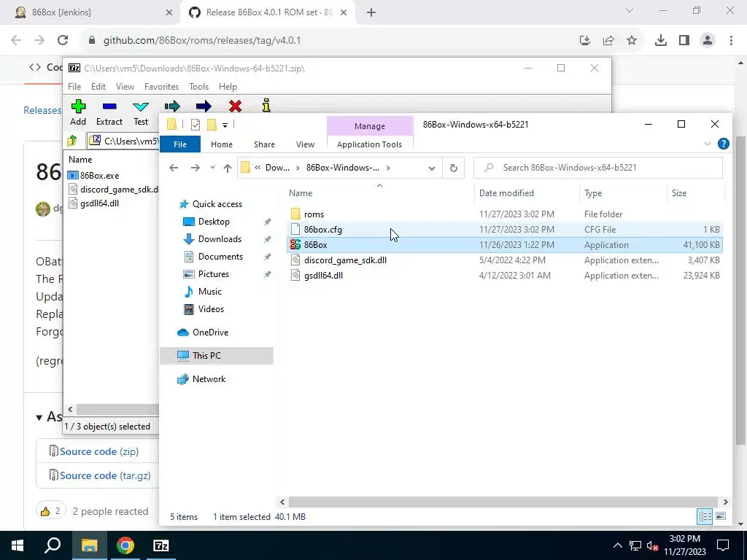Open the 7-Zip View menu
The width and height of the screenshot is (747, 560).
click(x=125, y=87)
